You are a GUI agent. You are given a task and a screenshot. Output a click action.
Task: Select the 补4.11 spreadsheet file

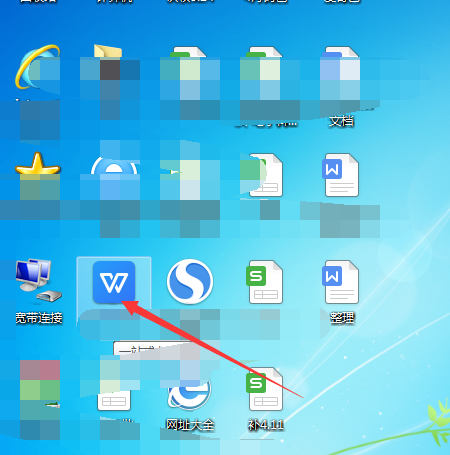266,389
